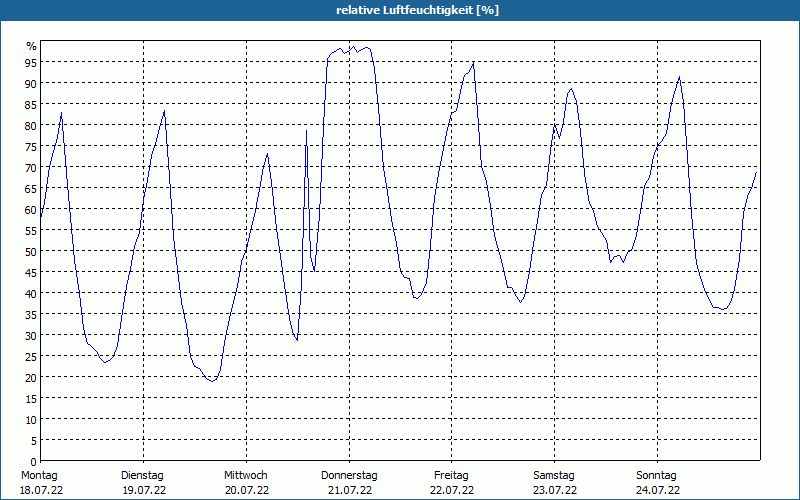Viewport: 800px width, 500px height.
Task: Click the Monday peak near 83%
Action: 62,113
